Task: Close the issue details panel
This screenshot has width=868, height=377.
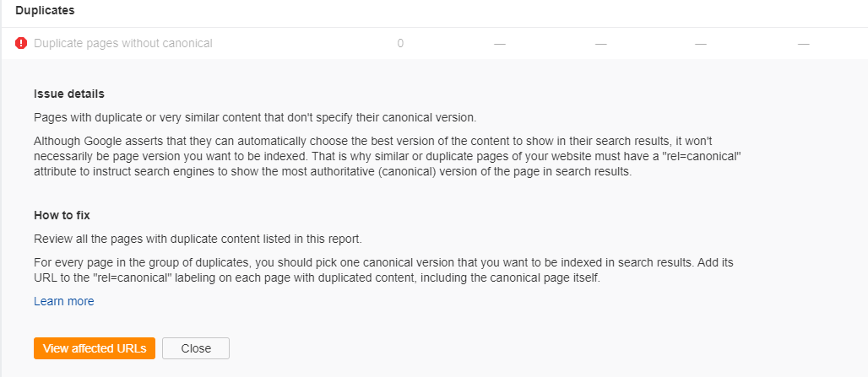Action: 196,348
